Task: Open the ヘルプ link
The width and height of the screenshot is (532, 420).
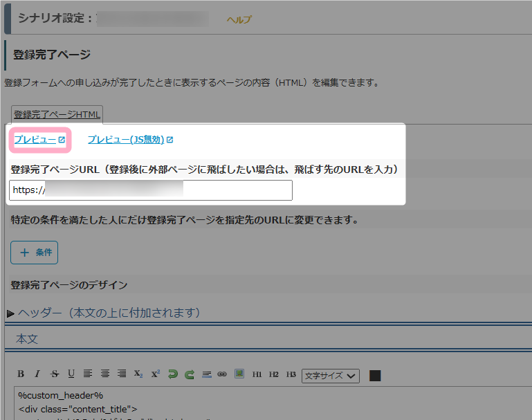Action: coord(239,19)
